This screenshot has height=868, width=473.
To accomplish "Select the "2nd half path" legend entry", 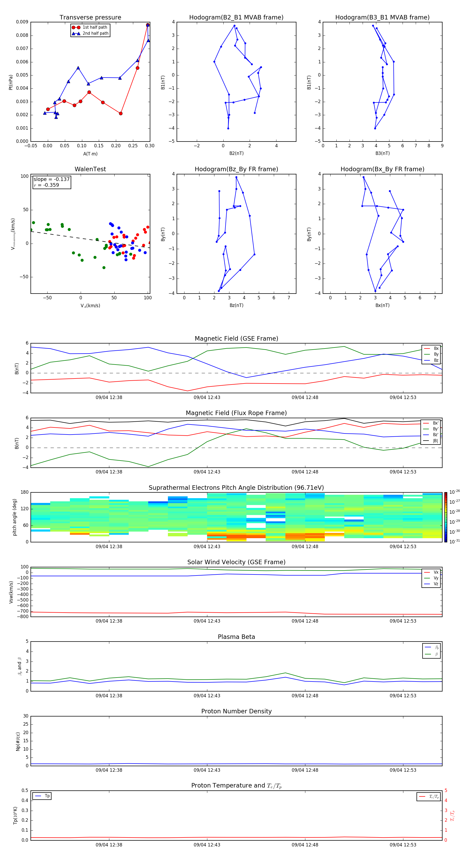I will [90, 33].
